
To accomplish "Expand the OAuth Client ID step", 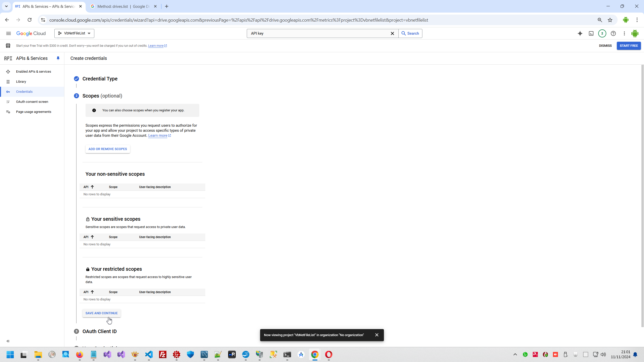I will point(99,331).
